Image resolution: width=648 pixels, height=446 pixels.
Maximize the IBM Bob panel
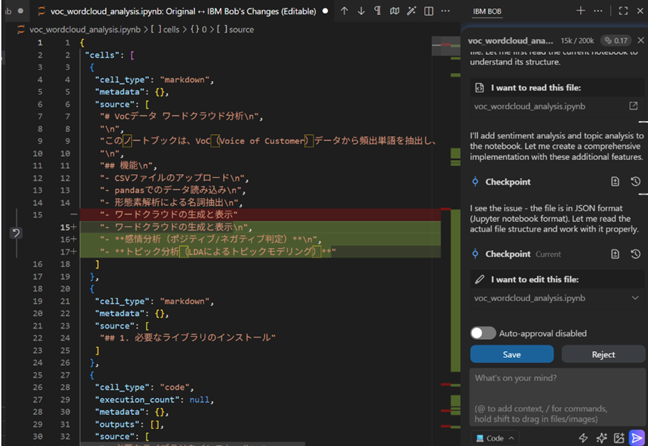(623, 11)
